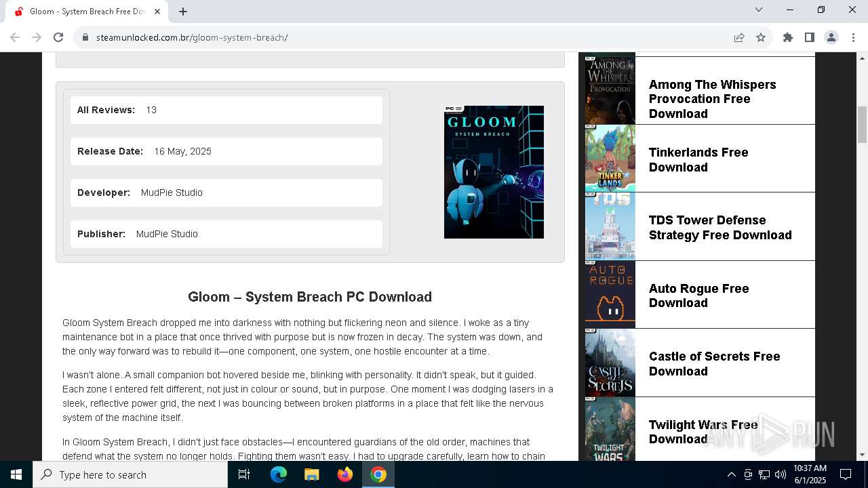Select developer name MudPie Studio
This screenshot has height=488, width=868.
[172, 192]
